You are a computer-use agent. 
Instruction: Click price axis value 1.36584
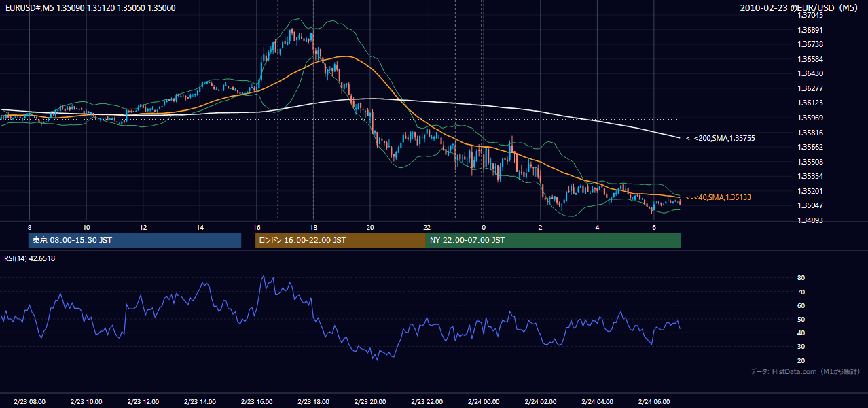(x=811, y=59)
